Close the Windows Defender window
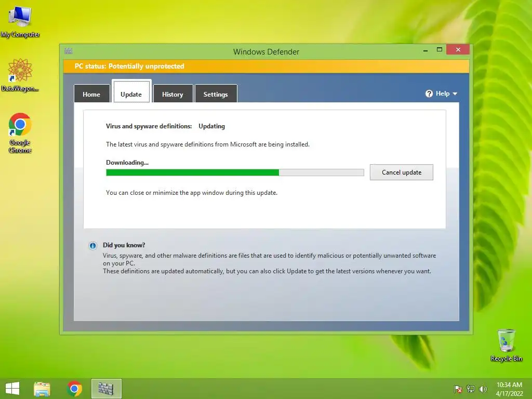Image resolution: width=532 pixels, height=399 pixels. 458,50
